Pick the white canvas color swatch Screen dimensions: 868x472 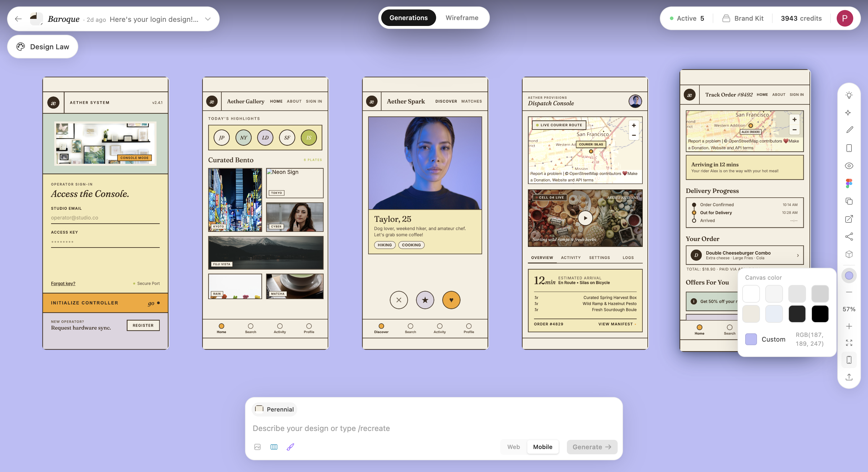pyautogui.click(x=751, y=294)
